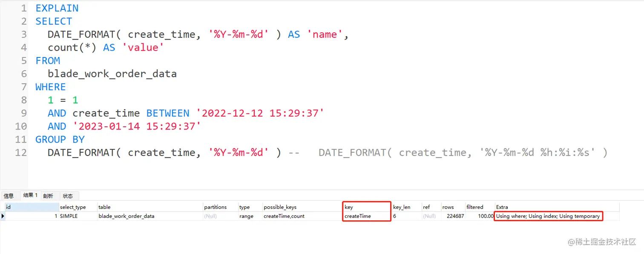The image size is (644, 254).
Task: Click blade_work_order_data in the SQL editor
Action: [x=112, y=74]
